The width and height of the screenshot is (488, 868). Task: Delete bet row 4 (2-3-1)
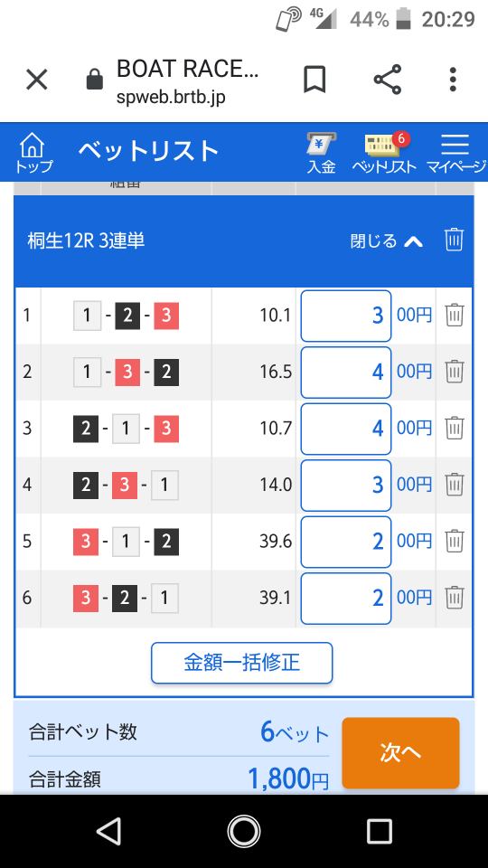click(x=455, y=485)
